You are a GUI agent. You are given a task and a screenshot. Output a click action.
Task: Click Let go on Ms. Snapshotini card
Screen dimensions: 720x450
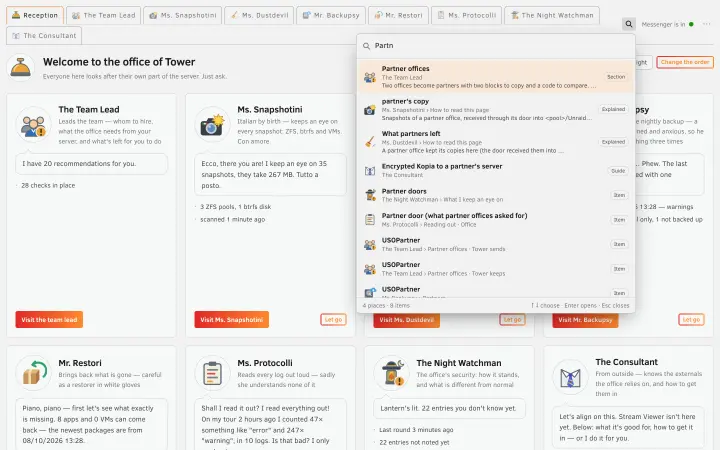pyautogui.click(x=333, y=320)
